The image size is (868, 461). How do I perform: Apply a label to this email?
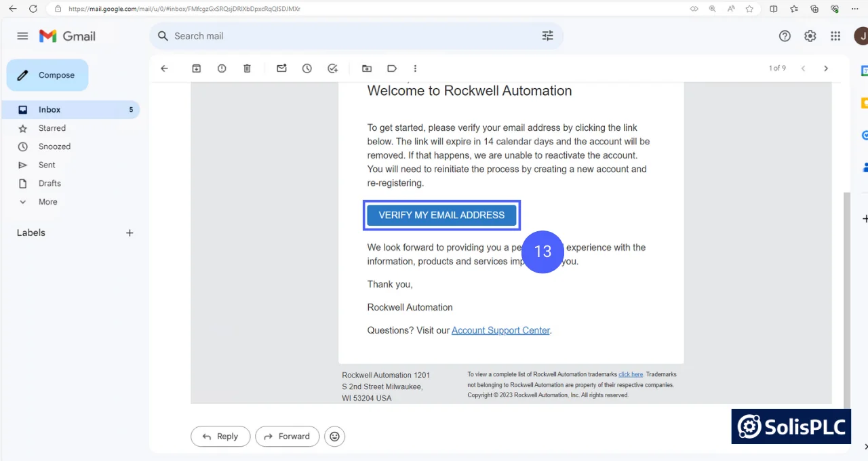tap(392, 68)
